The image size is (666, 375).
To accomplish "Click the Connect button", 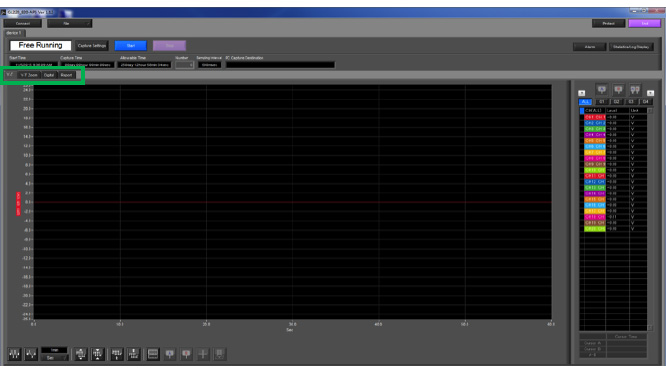I will 23,23.
